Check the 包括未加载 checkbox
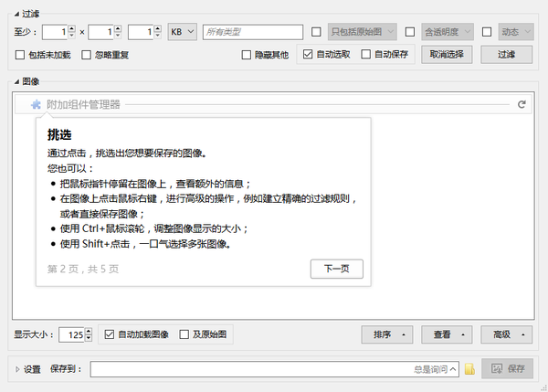 [x=20, y=55]
